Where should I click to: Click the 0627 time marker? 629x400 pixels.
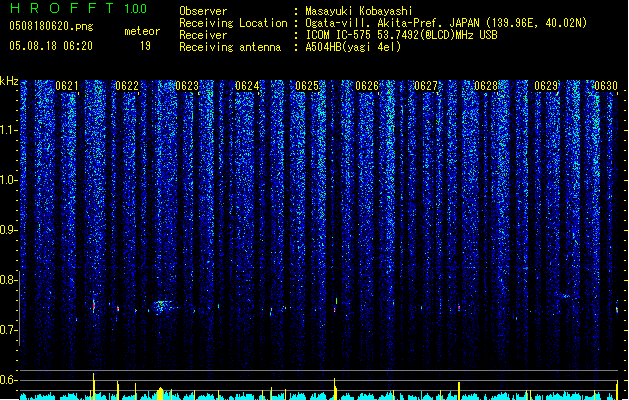pos(426,86)
